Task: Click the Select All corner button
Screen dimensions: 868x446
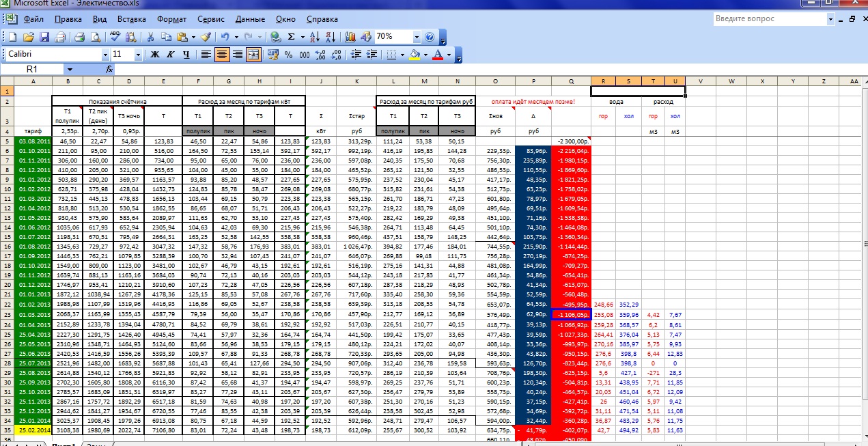Action: click(7, 81)
